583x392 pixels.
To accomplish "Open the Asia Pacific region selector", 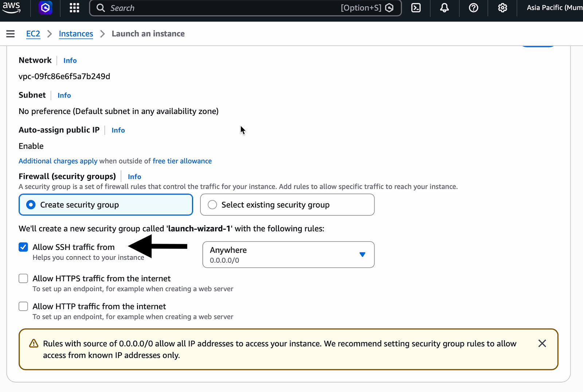I will coord(554,8).
